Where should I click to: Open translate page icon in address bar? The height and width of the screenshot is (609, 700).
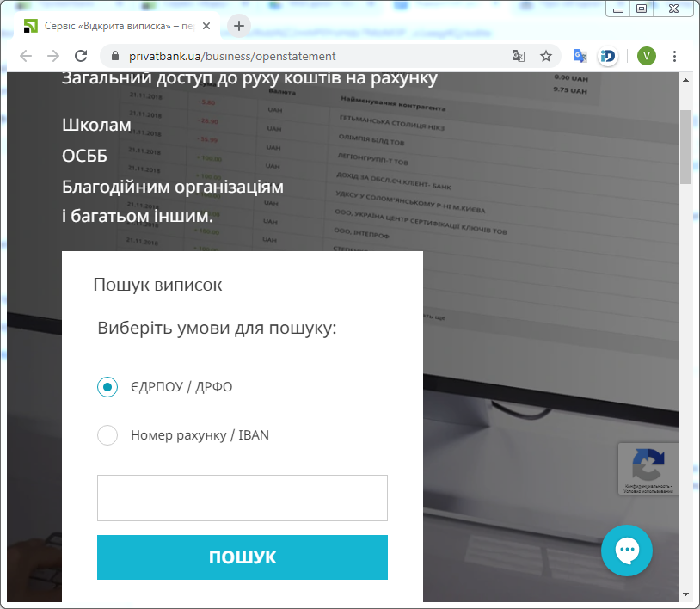coord(519,56)
